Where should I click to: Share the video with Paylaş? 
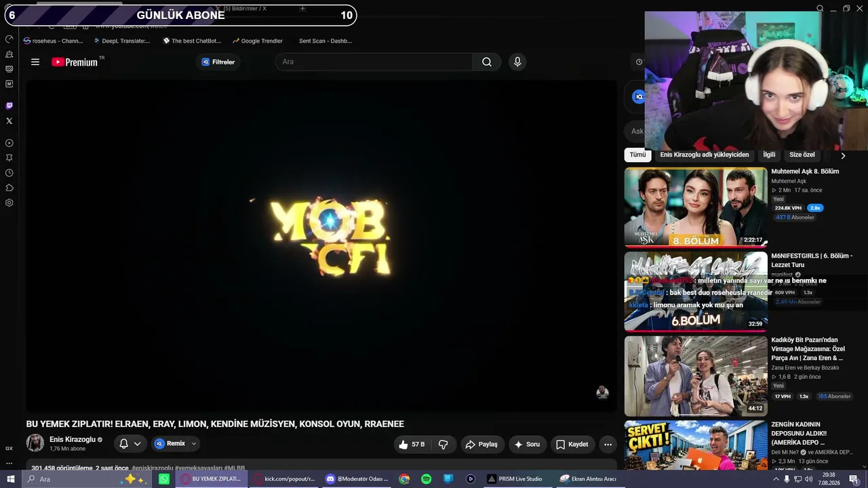[x=482, y=445]
